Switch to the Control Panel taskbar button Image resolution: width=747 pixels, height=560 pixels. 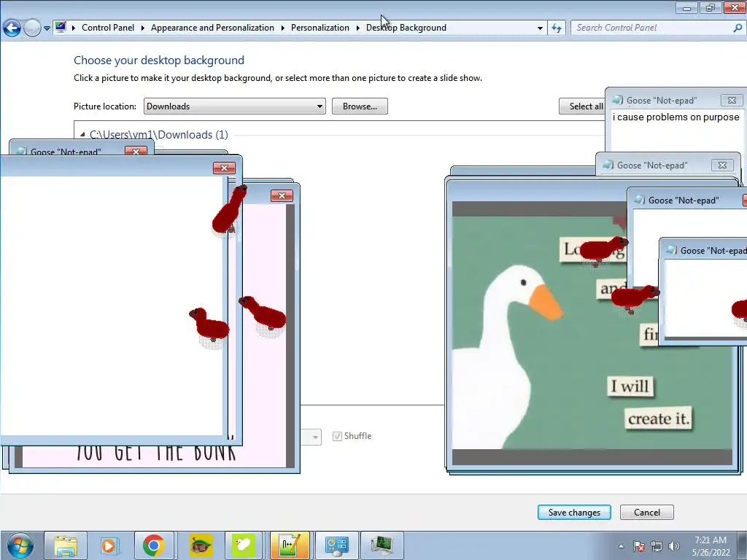(x=336, y=545)
